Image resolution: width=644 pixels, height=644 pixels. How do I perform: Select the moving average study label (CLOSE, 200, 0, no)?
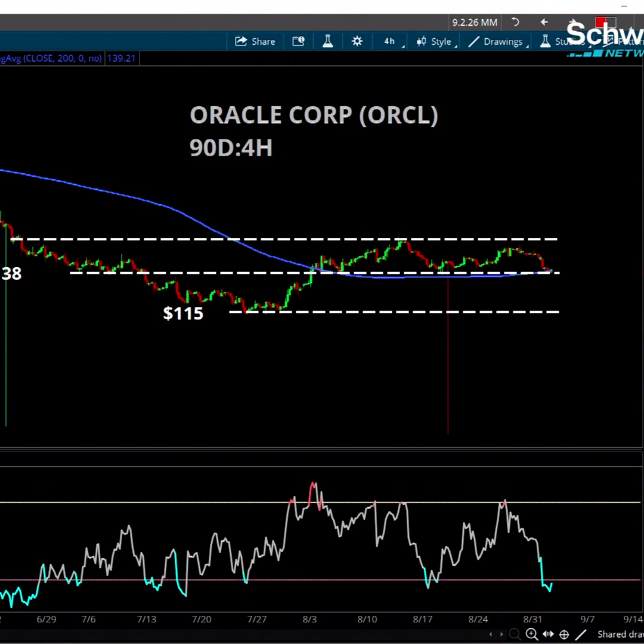[51, 59]
